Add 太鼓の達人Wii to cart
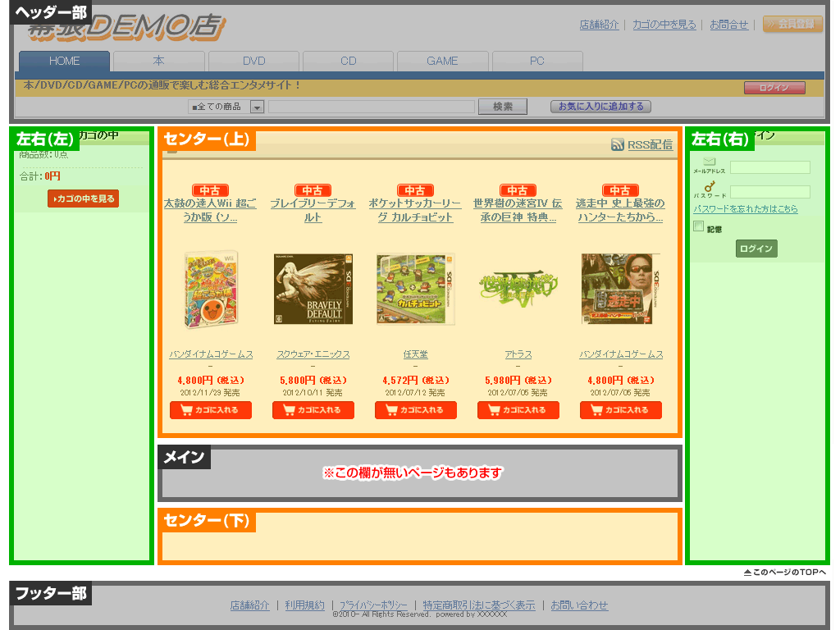This screenshot has height=630, width=840. pyautogui.click(x=211, y=410)
